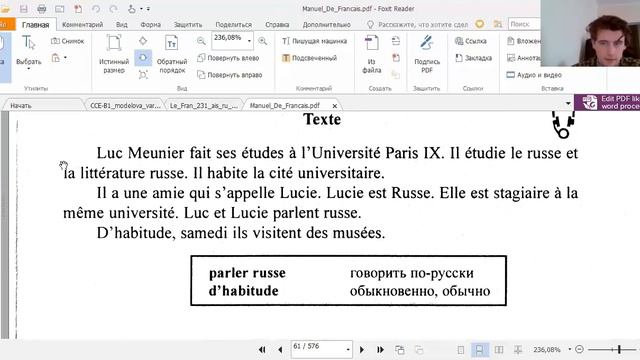Switch to the Вид ribbon tab

pos(122,24)
